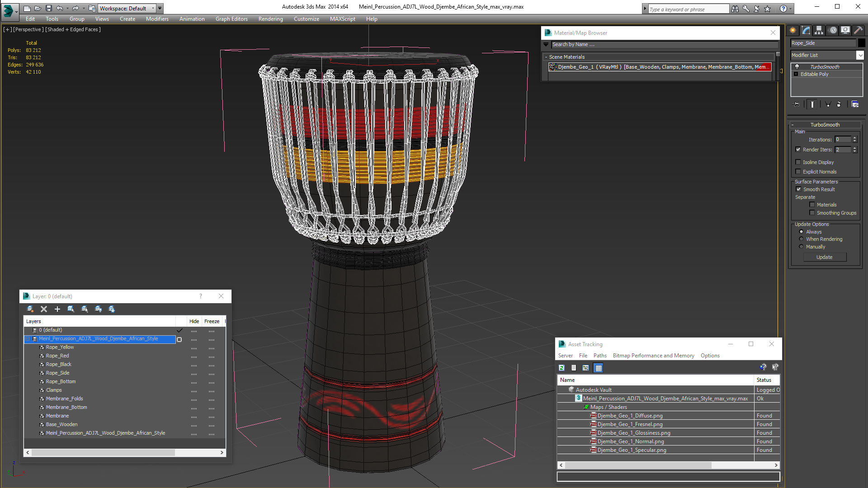The height and width of the screenshot is (488, 868).
Task: Open Undo history dropdown arrow
Action: pos(67,8)
